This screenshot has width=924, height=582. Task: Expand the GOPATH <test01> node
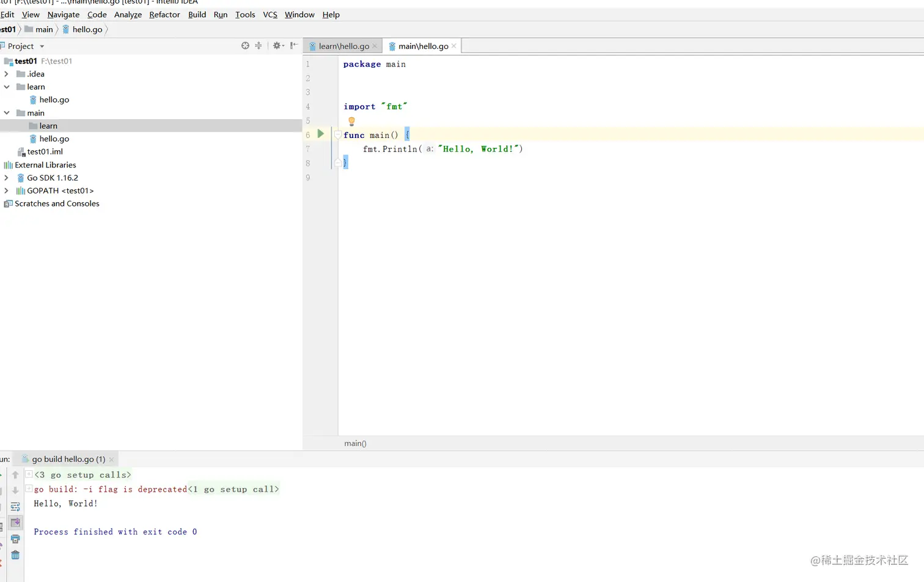(7, 191)
